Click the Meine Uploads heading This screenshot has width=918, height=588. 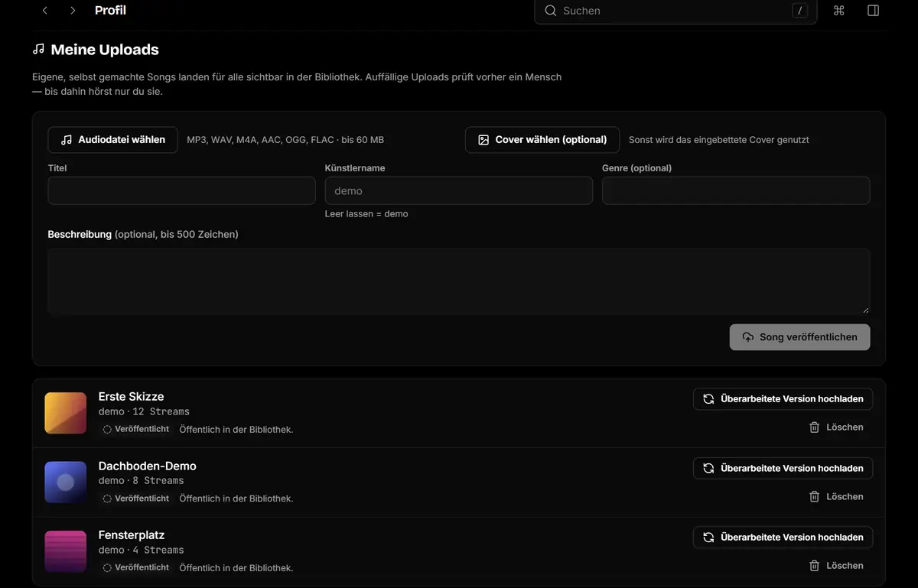coord(105,50)
